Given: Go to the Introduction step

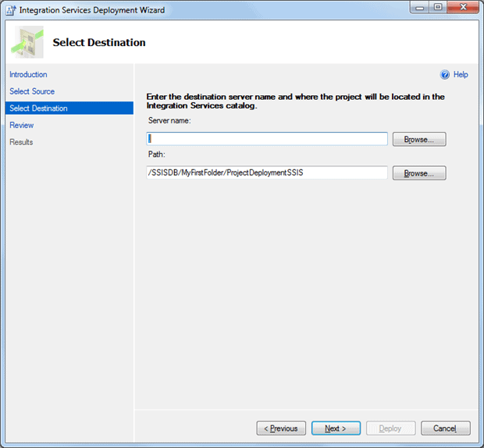Looking at the screenshot, I should click(28, 75).
